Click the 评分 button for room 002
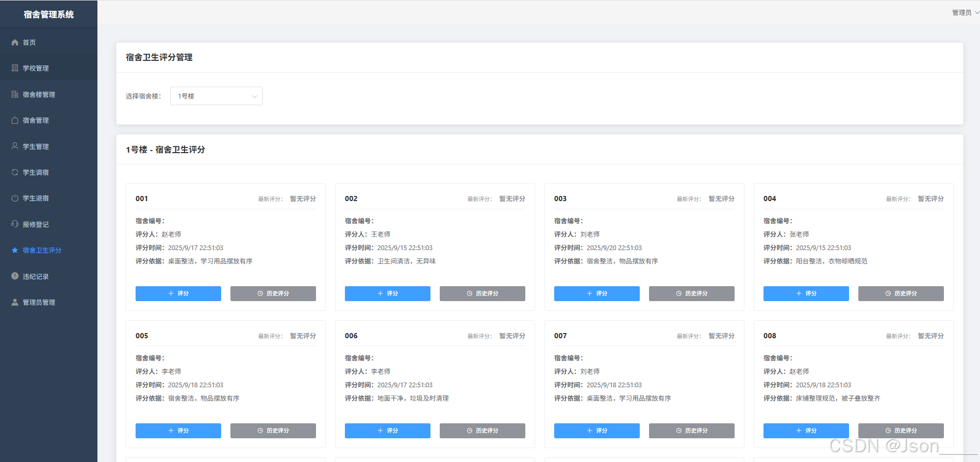 point(388,293)
